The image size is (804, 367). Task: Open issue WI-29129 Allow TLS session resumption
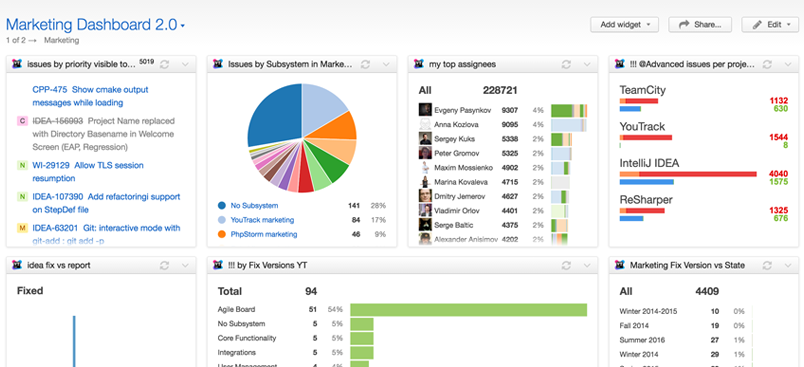coord(88,172)
